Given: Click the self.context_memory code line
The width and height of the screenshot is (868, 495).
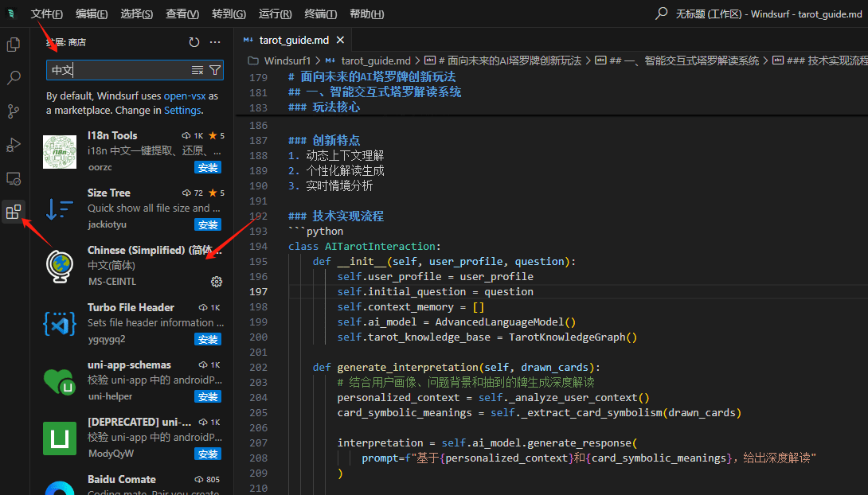Looking at the screenshot, I should click(411, 307).
